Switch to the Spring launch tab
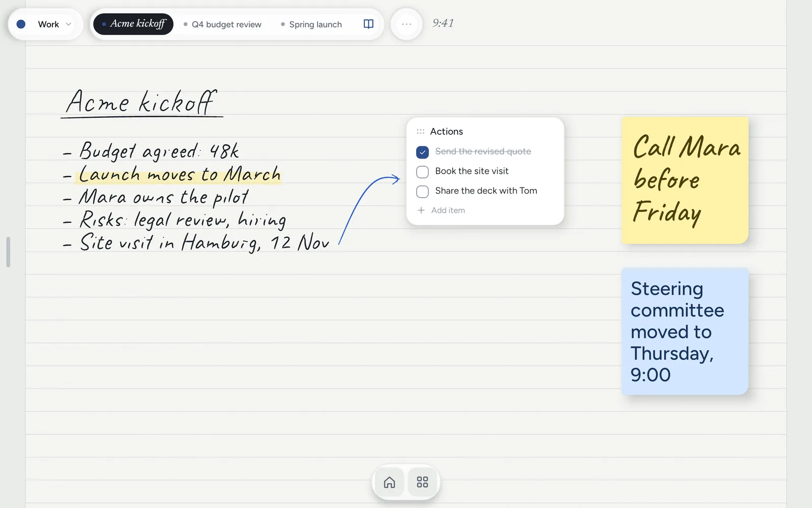The width and height of the screenshot is (812, 508). coord(311,24)
